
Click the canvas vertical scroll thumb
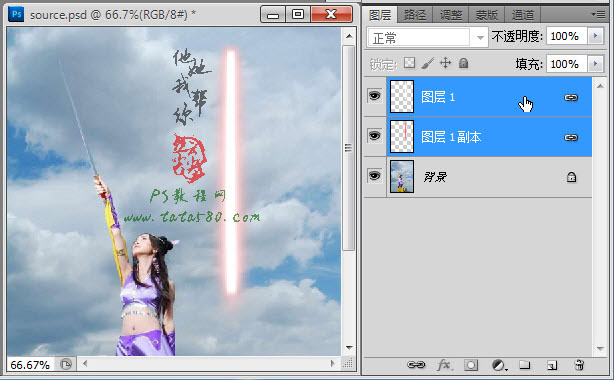click(x=349, y=148)
